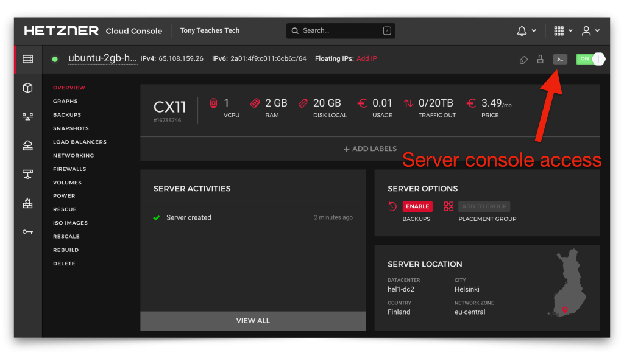Click the label tag icon beside lock

[x=523, y=60]
